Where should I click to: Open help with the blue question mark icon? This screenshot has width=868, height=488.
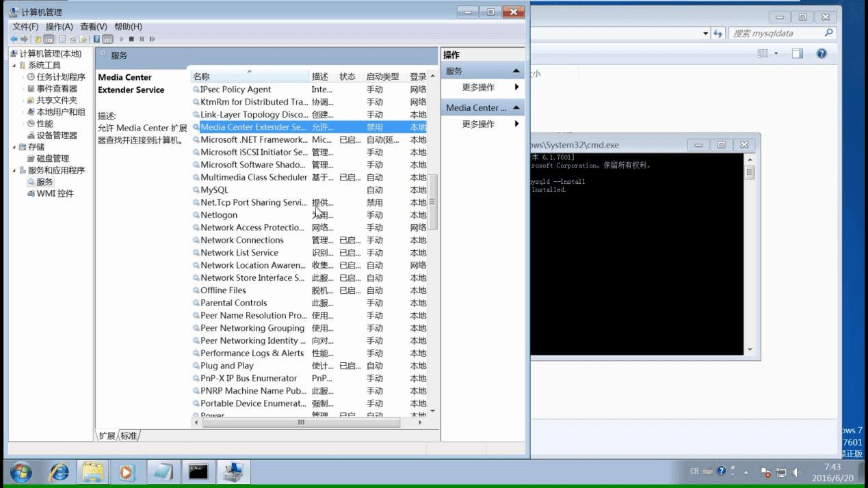[95, 39]
